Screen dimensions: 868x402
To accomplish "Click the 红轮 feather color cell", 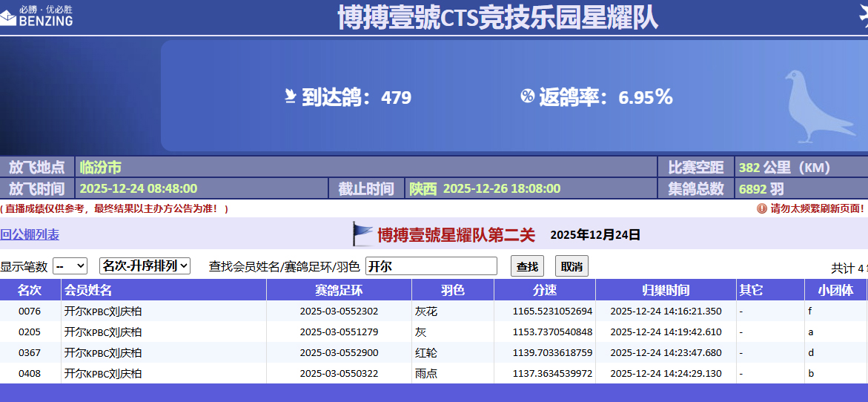I will [426, 353].
